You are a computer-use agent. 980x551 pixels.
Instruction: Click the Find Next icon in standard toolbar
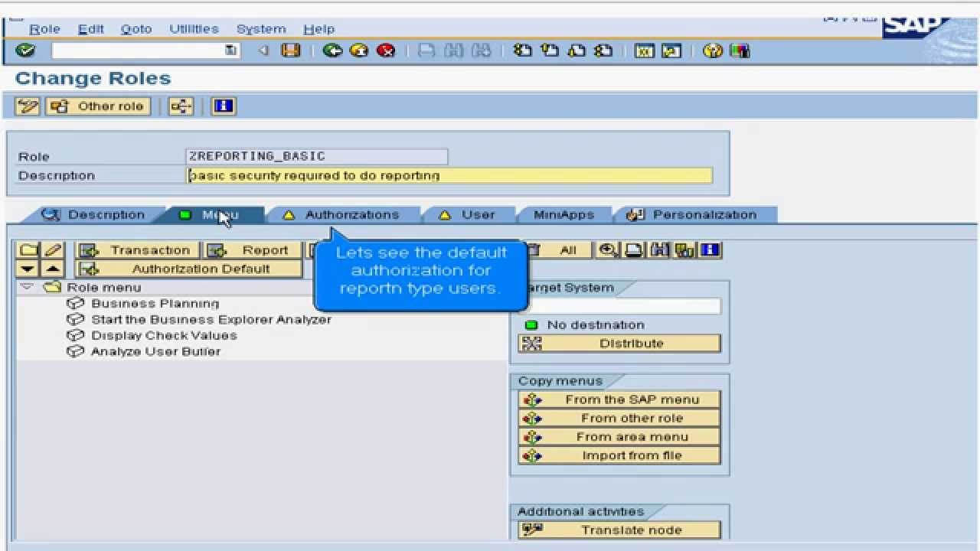coord(481,51)
